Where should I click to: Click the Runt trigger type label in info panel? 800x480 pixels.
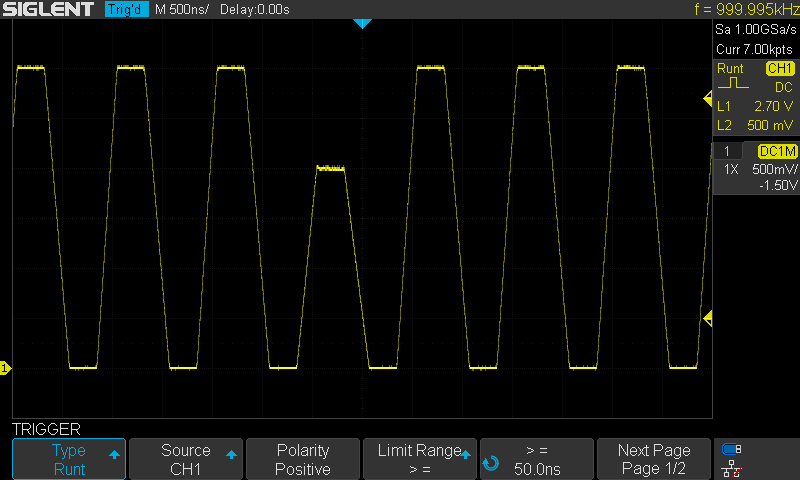pos(730,68)
